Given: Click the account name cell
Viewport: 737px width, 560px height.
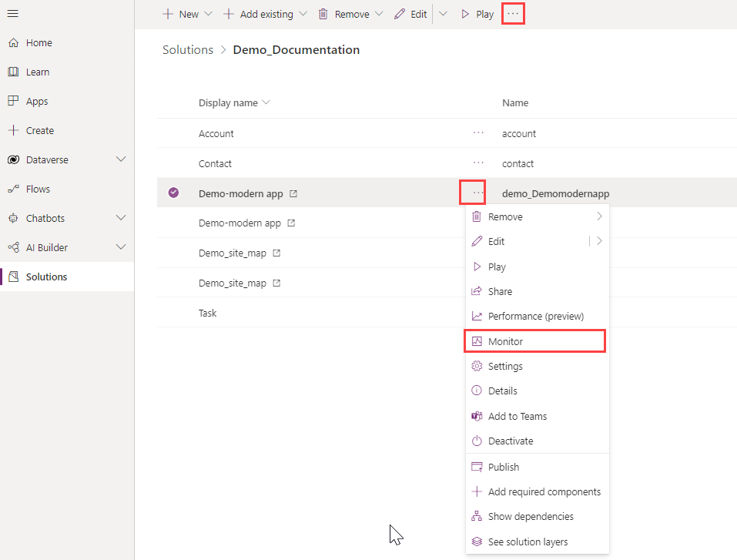Looking at the screenshot, I should (x=519, y=133).
